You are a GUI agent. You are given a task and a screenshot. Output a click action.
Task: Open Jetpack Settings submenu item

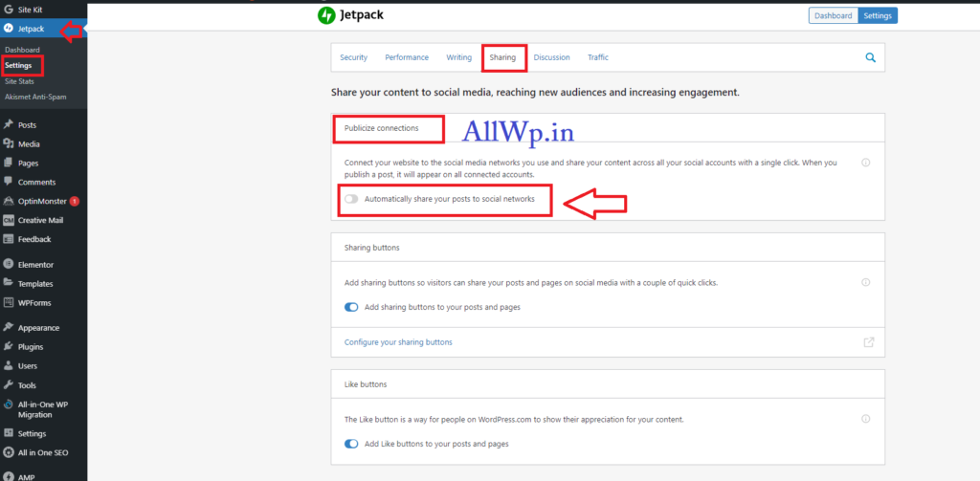point(18,65)
